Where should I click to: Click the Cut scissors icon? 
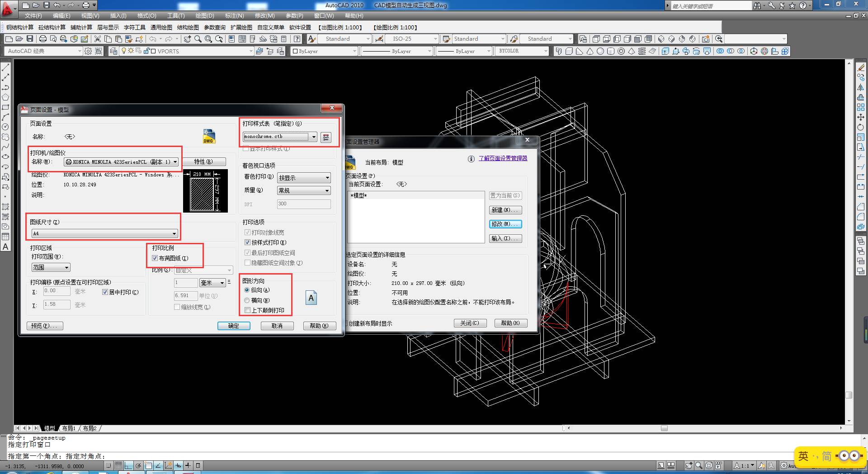pyautogui.click(x=97, y=39)
